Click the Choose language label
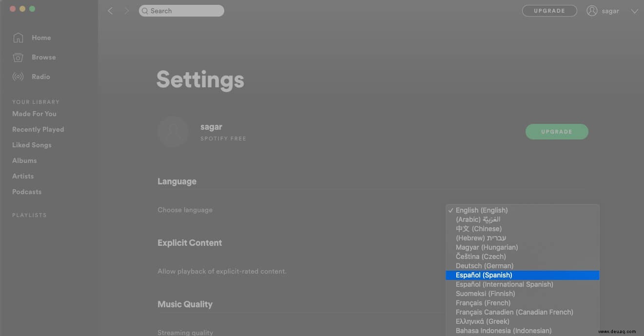Image resolution: width=644 pixels, height=336 pixels. coord(185,210)
